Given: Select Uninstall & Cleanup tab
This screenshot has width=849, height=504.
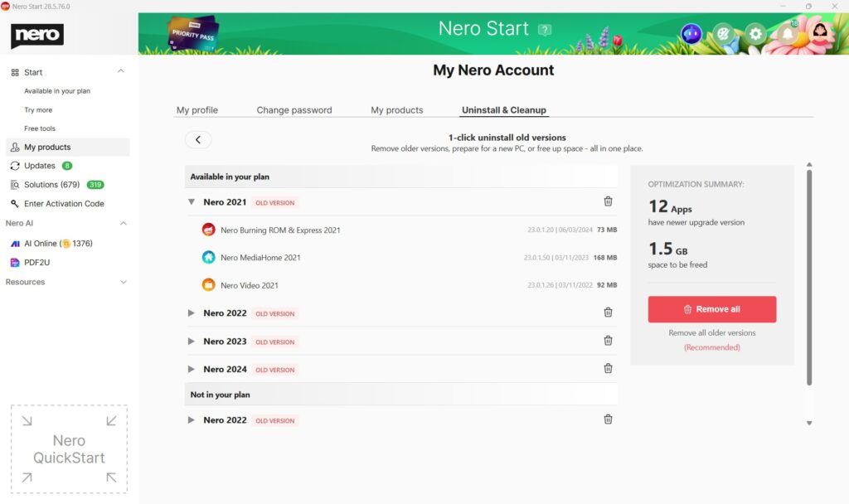Looking at the screenshot, I should click(x=503, y=110).
